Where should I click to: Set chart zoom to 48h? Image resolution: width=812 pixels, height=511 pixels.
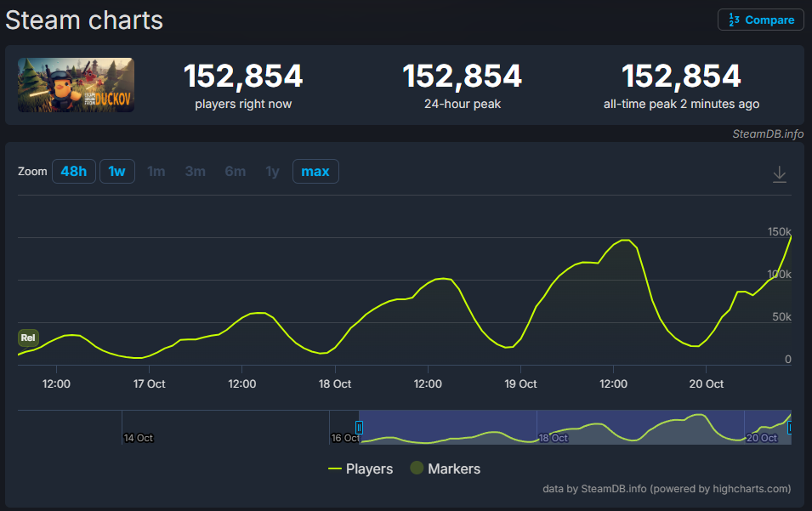(x=73, y=172)
